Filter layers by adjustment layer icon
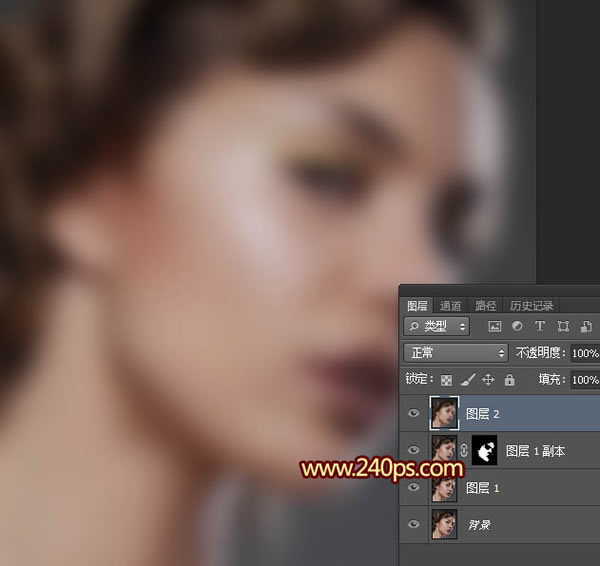 (x=517, y=326)
